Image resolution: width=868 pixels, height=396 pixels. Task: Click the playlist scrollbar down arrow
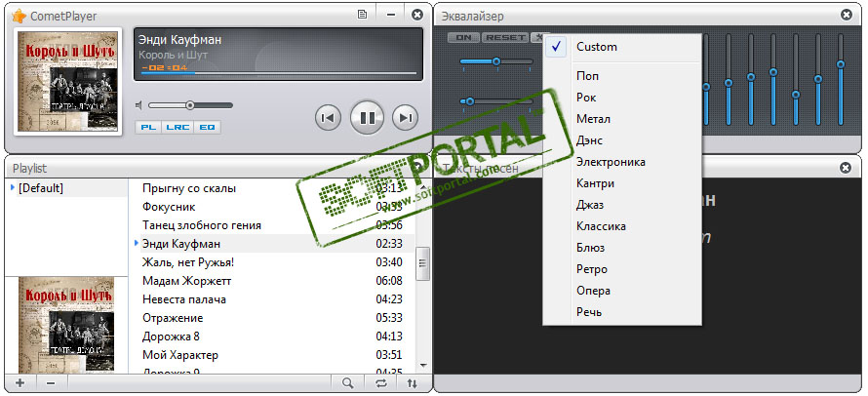[423, 365]
